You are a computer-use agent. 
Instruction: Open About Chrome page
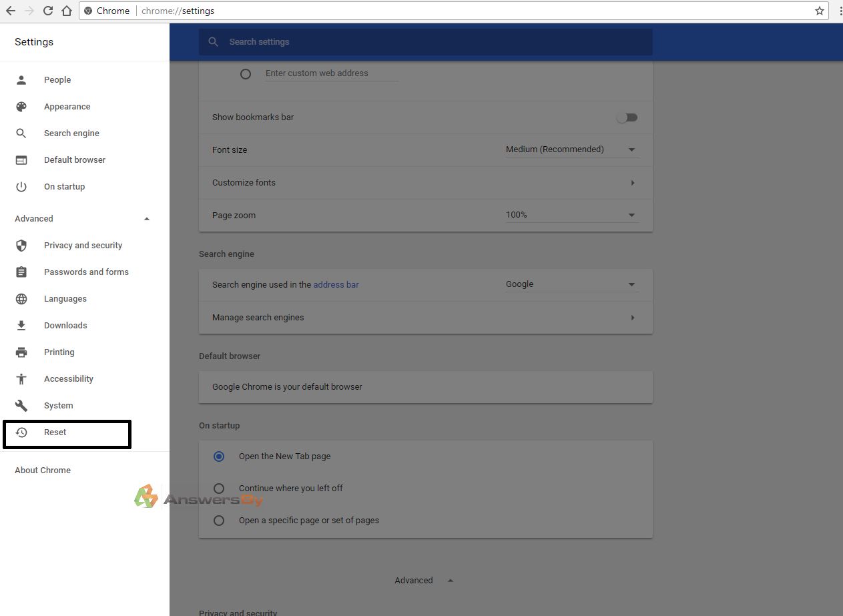(43, 471)
